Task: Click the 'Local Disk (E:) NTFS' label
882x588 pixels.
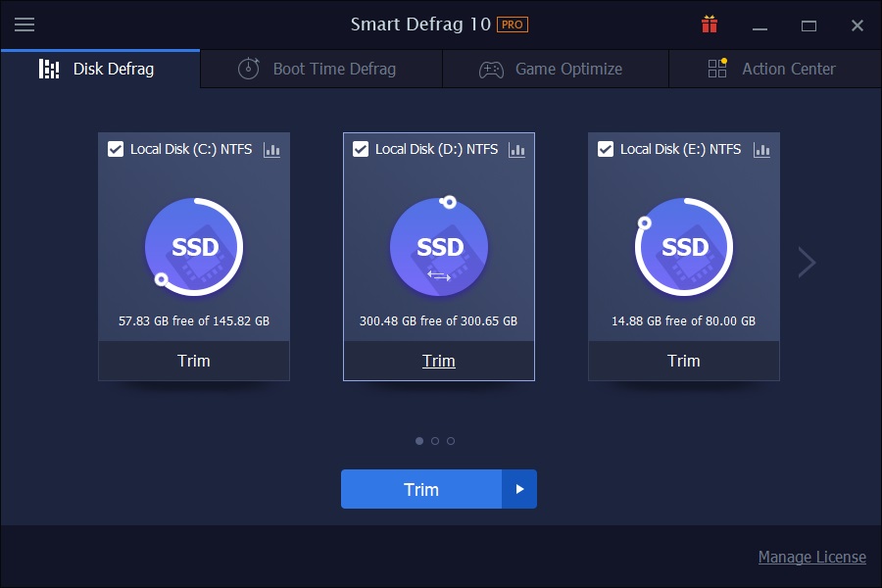Action: click(x=681, y=149)
